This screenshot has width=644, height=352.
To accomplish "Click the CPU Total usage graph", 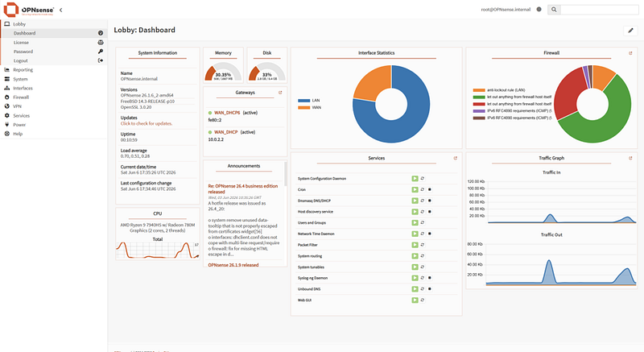I will [158, 251].
